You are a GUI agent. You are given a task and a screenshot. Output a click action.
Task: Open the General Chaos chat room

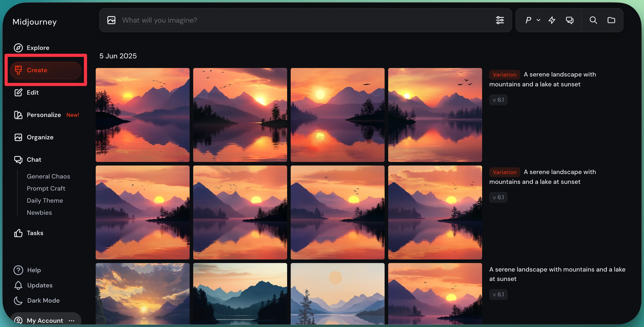coord(48,176)
